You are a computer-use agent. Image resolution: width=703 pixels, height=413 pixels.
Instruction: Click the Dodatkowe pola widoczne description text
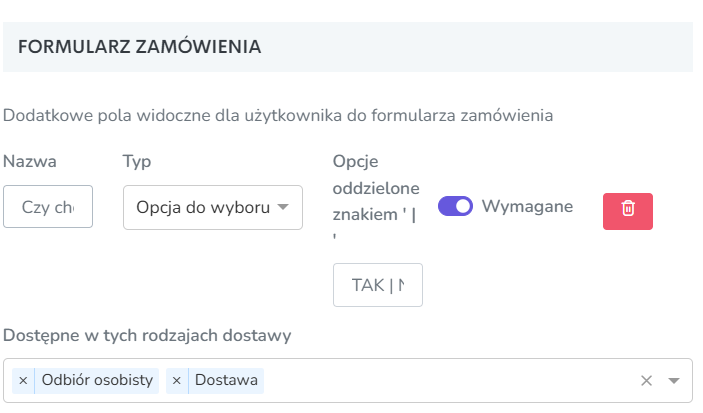click(278, 116)
